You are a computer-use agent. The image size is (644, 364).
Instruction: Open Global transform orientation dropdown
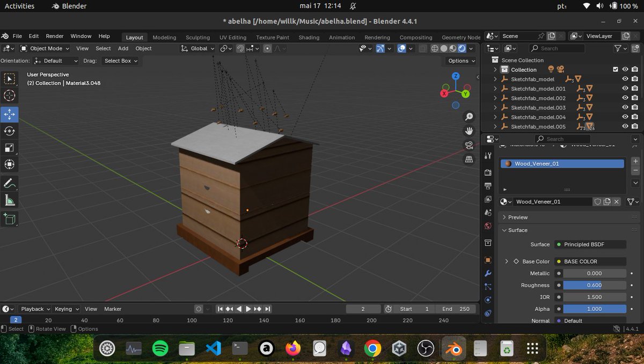pos(197,48)
